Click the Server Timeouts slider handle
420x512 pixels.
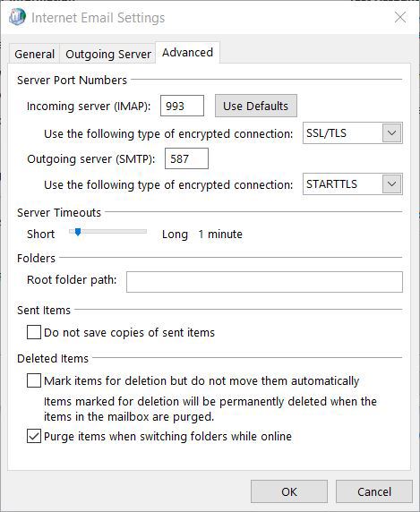(78, 232)
